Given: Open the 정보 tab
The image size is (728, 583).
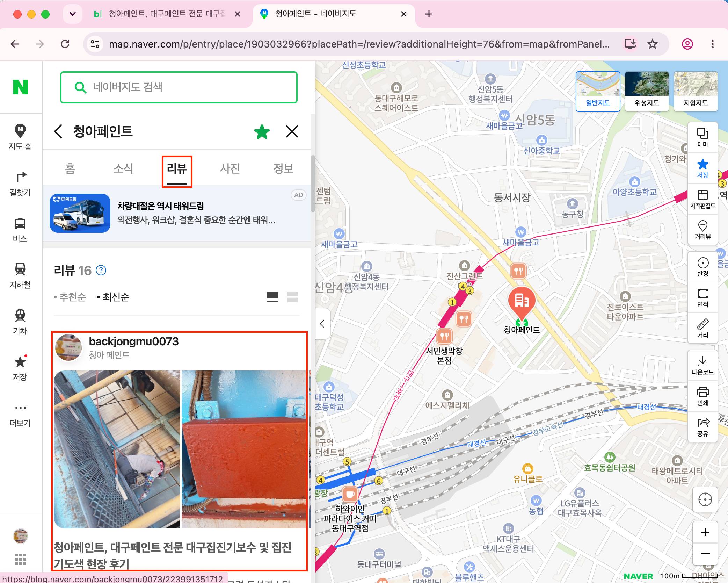Looking at the screenshot, I should (283, 168).
